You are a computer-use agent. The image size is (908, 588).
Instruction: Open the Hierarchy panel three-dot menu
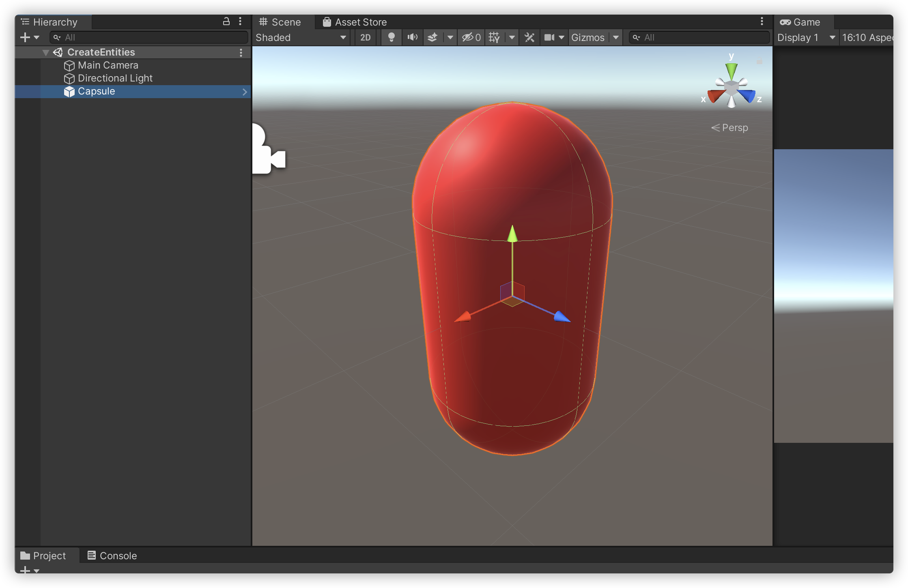(x=240, y=21)
